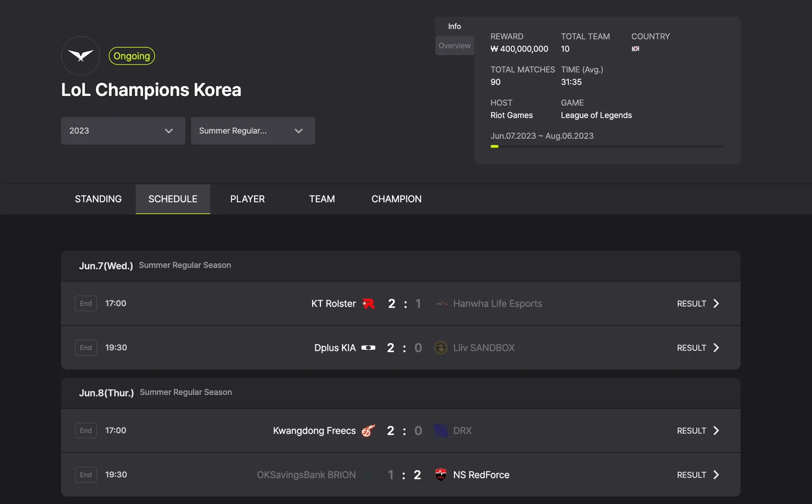Viewport: 812px width, 504px height.
Task: Click the Kwangdong Freecs team logo
Action: click(x=368, y=431)
